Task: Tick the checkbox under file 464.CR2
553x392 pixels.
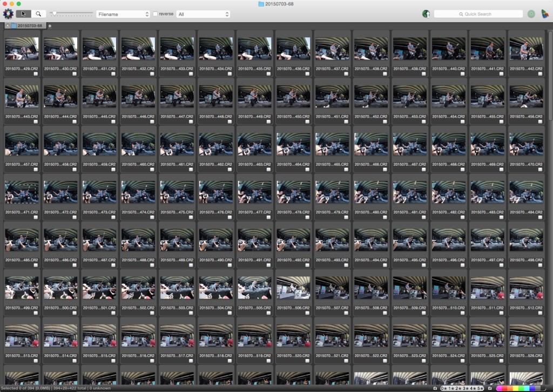Action: (x=307, y=170)
